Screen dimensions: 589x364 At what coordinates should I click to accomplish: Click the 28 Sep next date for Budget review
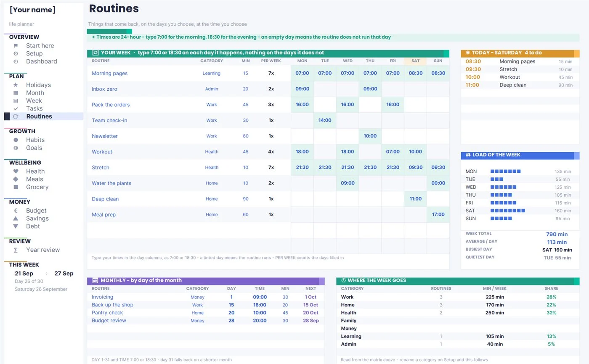click(x=311, y=321)
